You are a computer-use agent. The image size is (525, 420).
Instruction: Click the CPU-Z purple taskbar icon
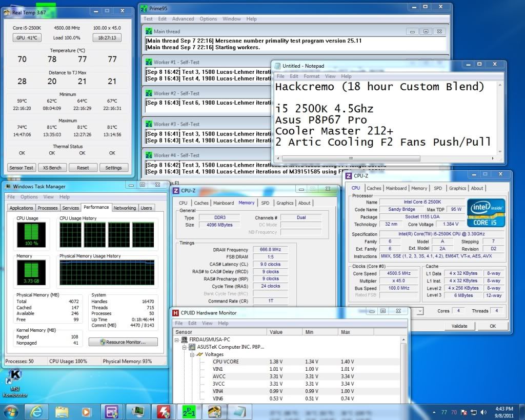pos(112,411)
